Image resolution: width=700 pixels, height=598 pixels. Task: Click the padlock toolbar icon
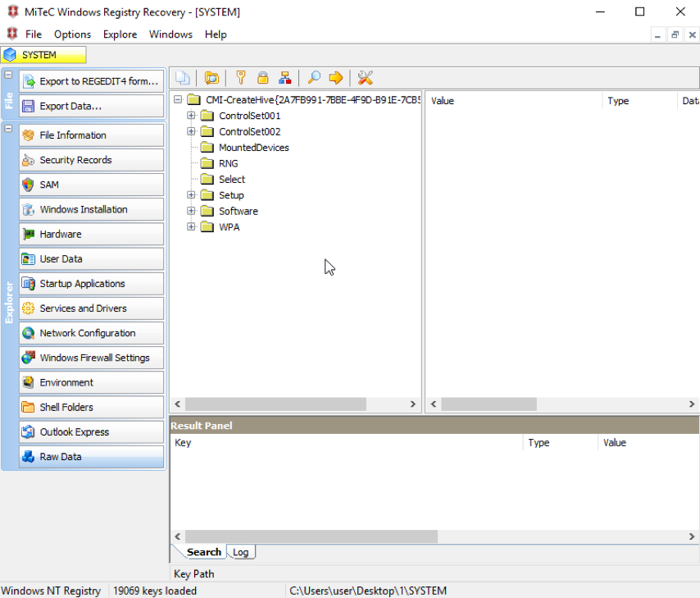point(263,78)
